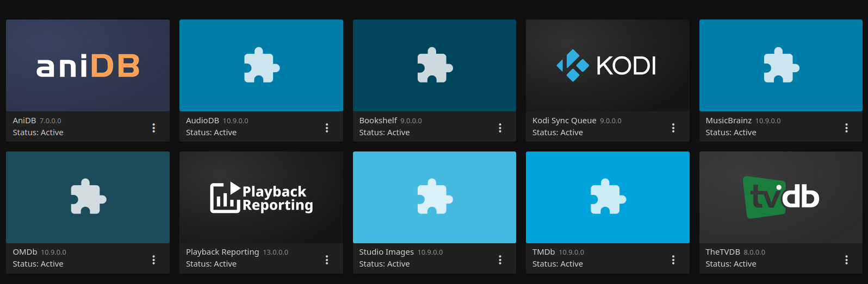Open the three-dot menu for AniDB
The width and height of the screenshot is (868, 284).
click(153, 128)
